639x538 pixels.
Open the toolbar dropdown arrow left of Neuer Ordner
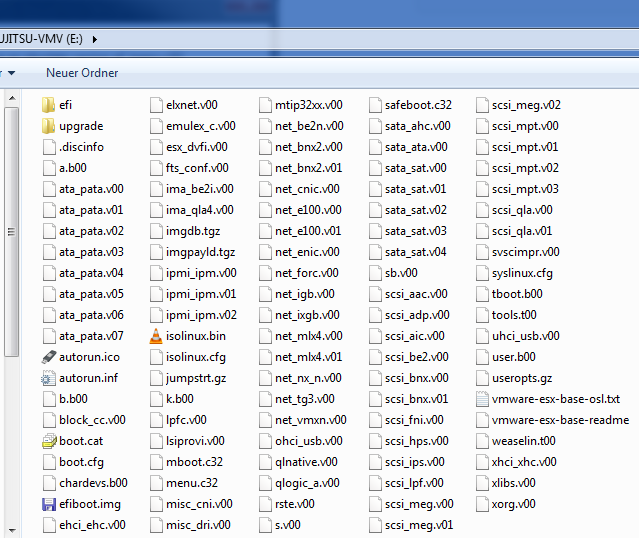tap(11, 73)
